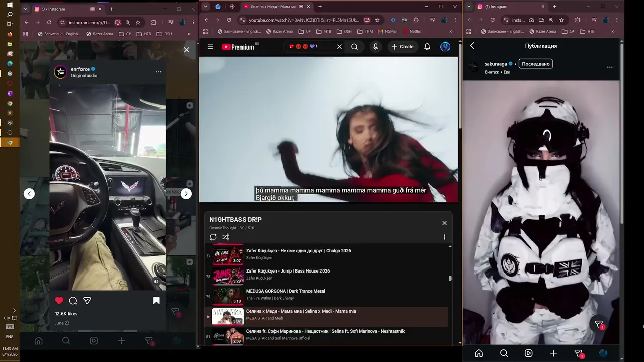Image resolution: width=644 pixels, height=362 pixels.
Task: Go back from the sakuraaga publication page
Action: click(472, 46)
